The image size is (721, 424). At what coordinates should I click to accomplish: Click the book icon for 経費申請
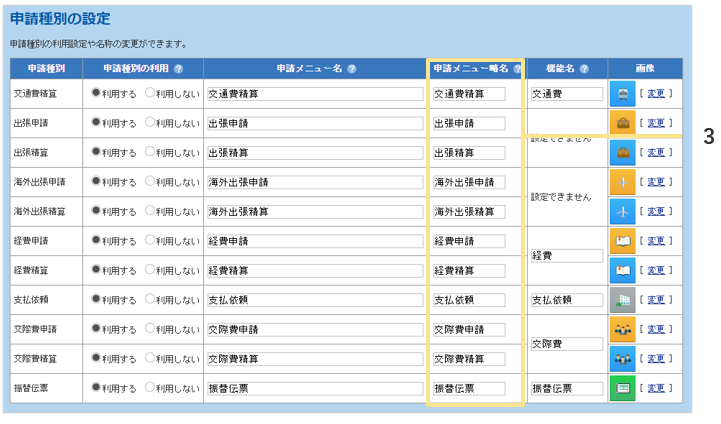(623, 241)
